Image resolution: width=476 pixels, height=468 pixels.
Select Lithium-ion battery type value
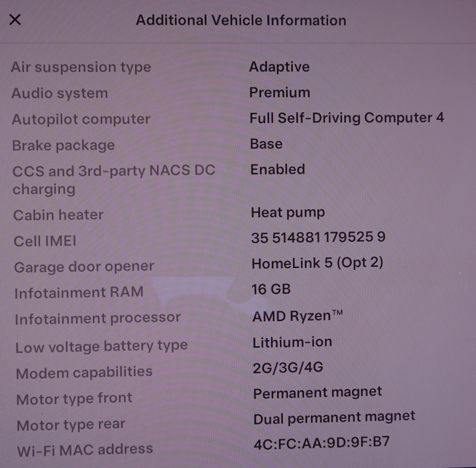[292, 343]
